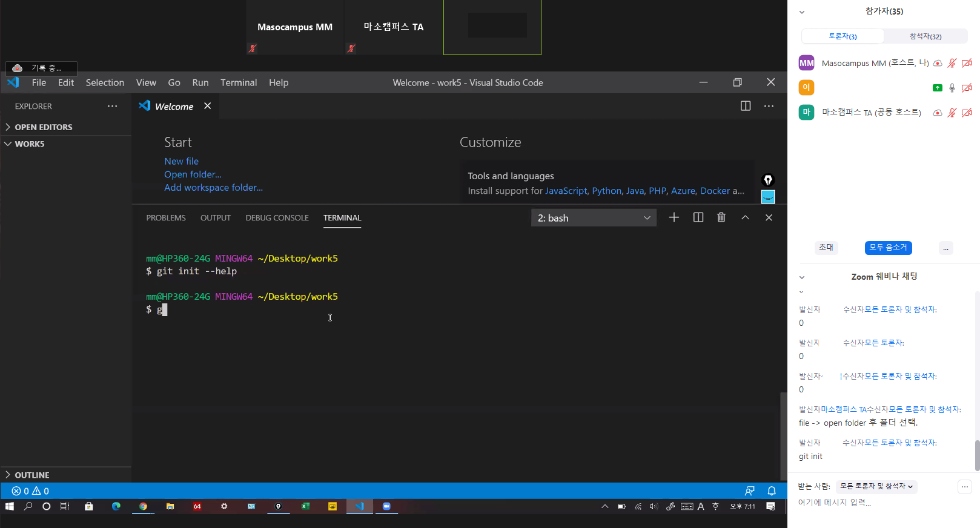Switch to the DEBUG CONSOLE tab
The image size is (980, 528).
click(x=277, y=218)
